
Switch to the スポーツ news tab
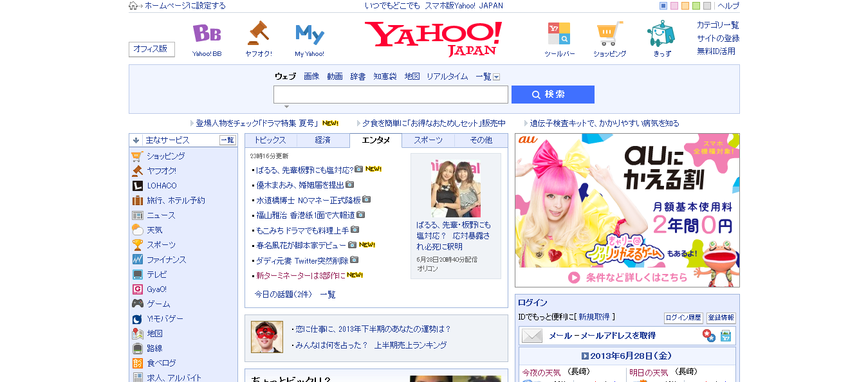429,140
